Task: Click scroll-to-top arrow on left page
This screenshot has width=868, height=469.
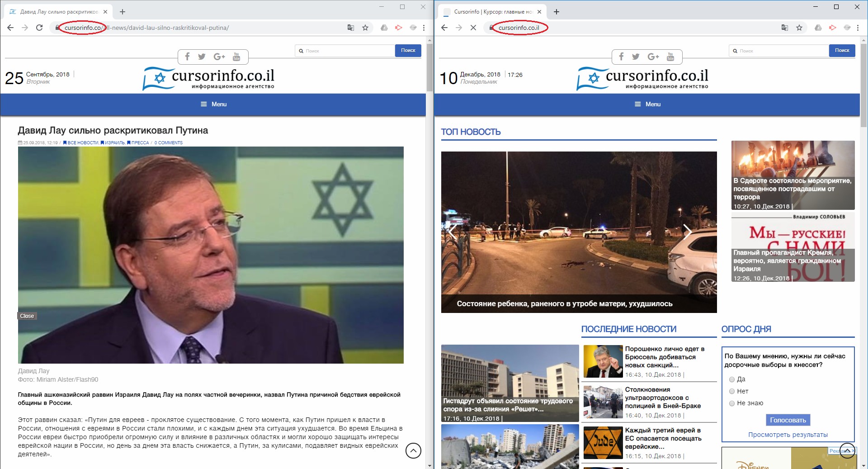Action: tap(413, 450)
